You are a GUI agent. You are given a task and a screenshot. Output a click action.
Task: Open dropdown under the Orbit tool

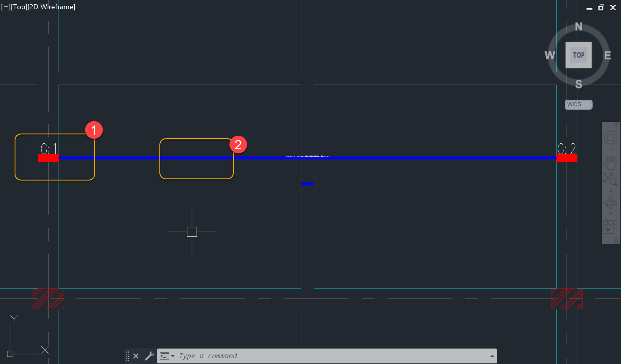pos(611,214)
